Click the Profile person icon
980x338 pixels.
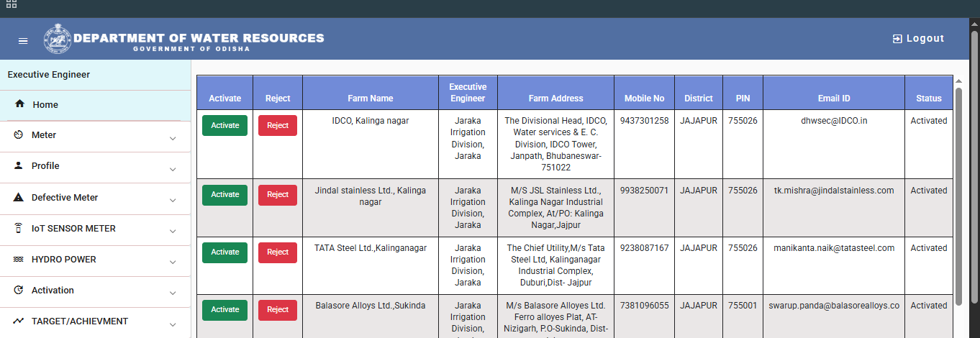pos(18,166)
